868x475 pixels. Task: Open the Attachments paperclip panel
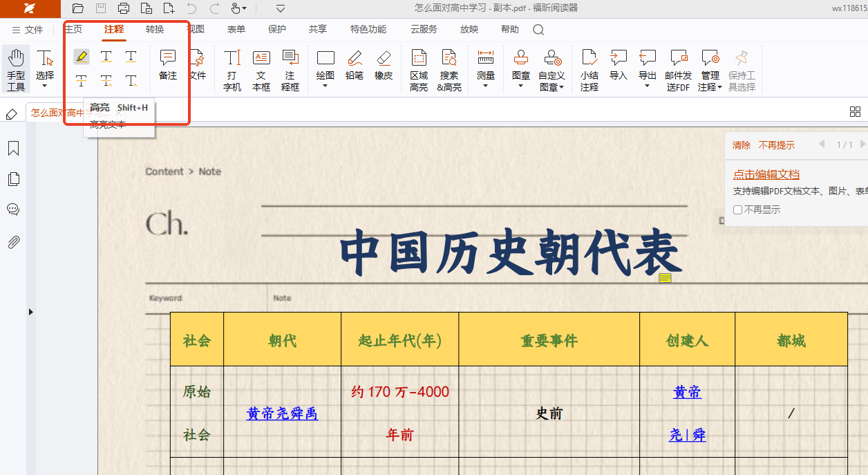[13, 242]
